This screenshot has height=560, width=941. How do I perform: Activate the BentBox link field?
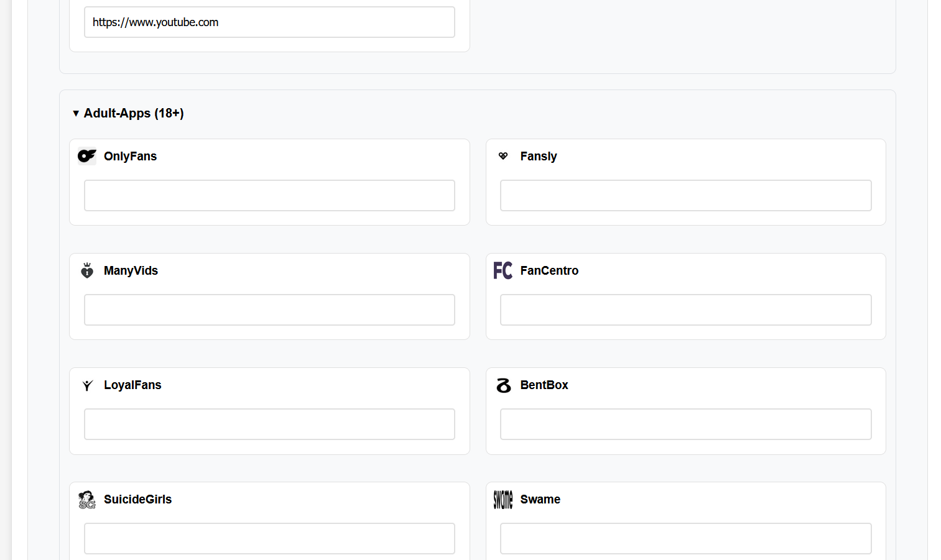[x=685, y=425]
